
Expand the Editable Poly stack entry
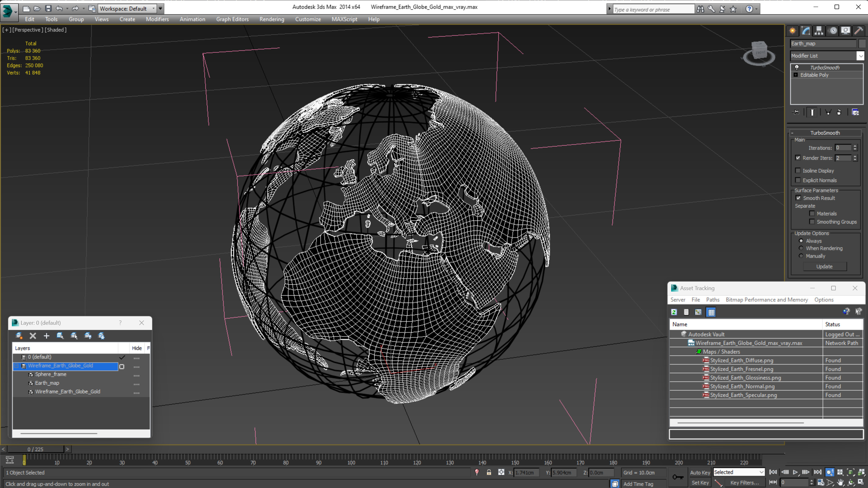pyautogui.click(x=796, y=75)
